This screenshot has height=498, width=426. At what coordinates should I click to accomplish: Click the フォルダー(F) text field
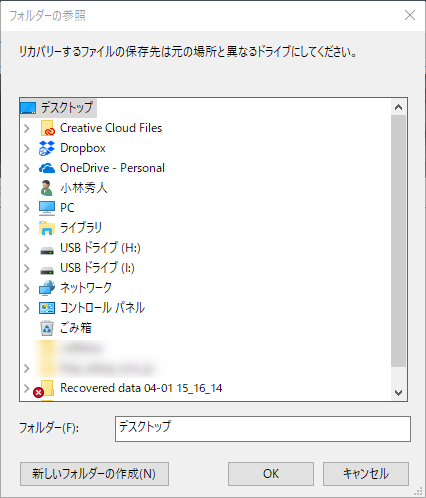pos(263,429)
